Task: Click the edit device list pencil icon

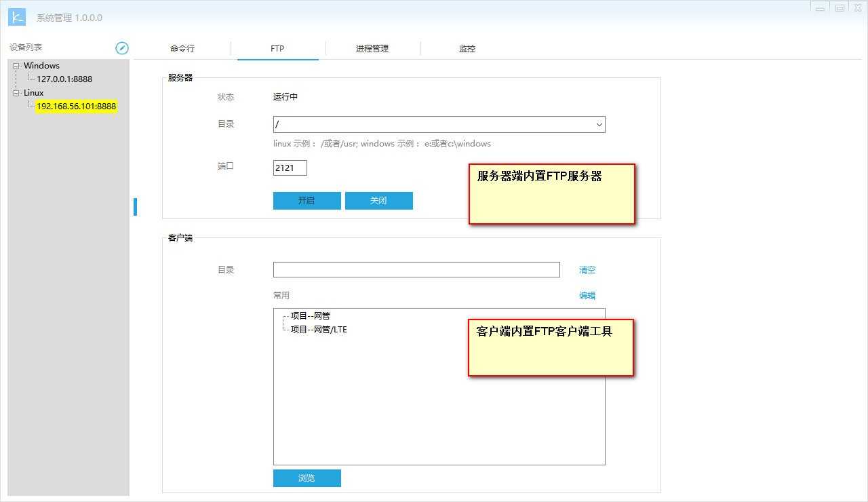Action: 122,47
